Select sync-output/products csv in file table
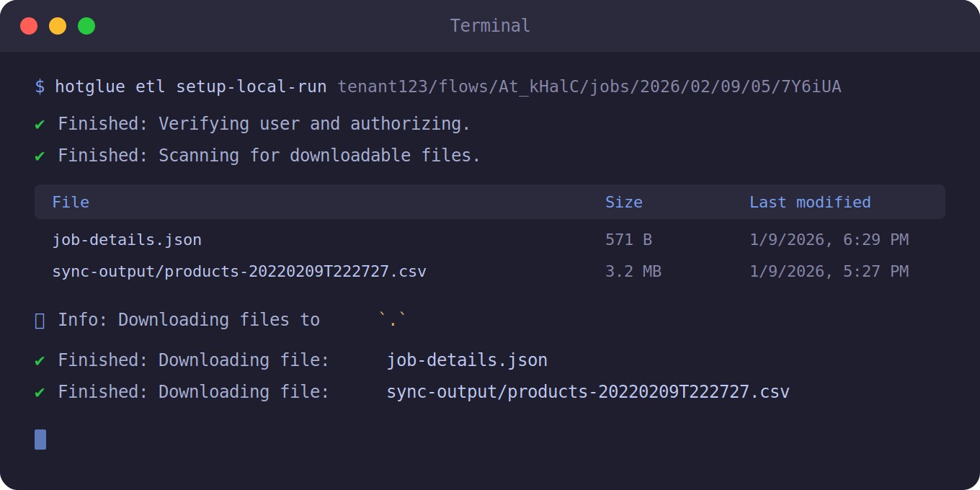Image resolution: width=980 pixels, height=490 pixels. tap(239, 271)
